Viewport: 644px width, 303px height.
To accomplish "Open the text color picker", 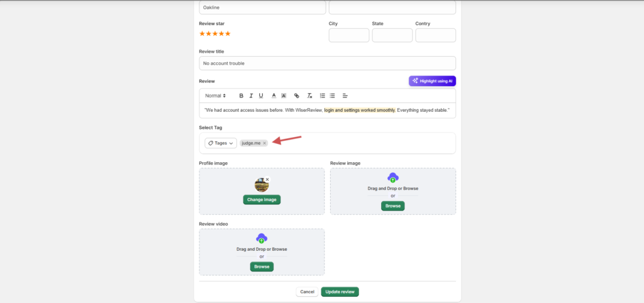I will tap(274, 96).
